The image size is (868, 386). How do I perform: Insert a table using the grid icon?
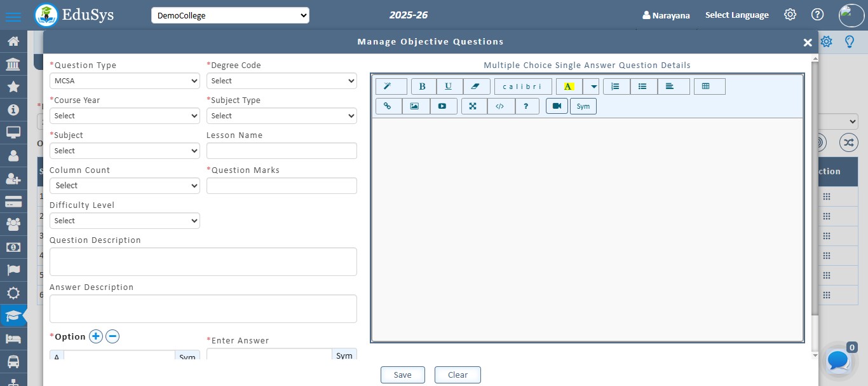(709, 86)
